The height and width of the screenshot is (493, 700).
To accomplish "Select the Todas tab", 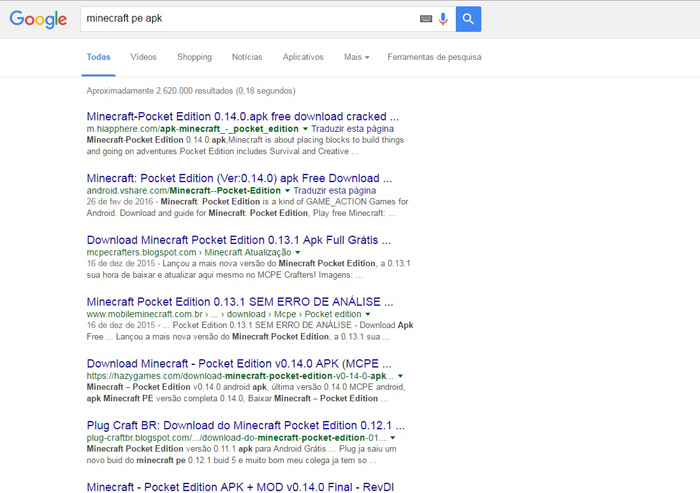I will (x=98, y=57).
